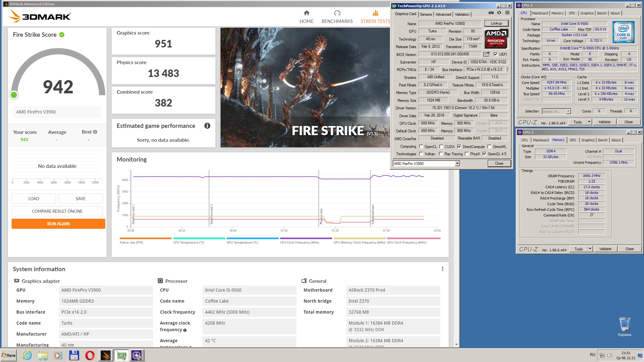The height and width of the screenshot is (362, 644).
Task: Click the RU language indicator in tray
Action: (592, 355)
